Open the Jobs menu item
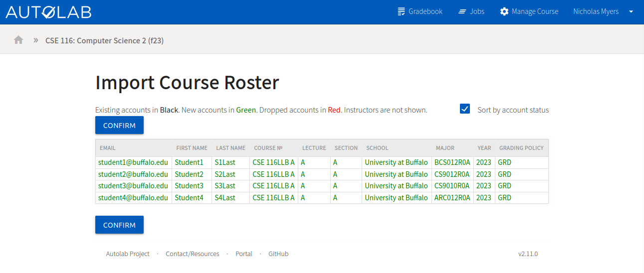 (471, 11)
